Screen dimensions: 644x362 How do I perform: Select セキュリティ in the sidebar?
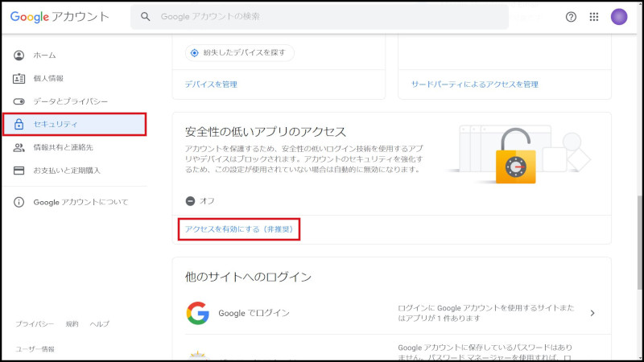tap(74, 125)
